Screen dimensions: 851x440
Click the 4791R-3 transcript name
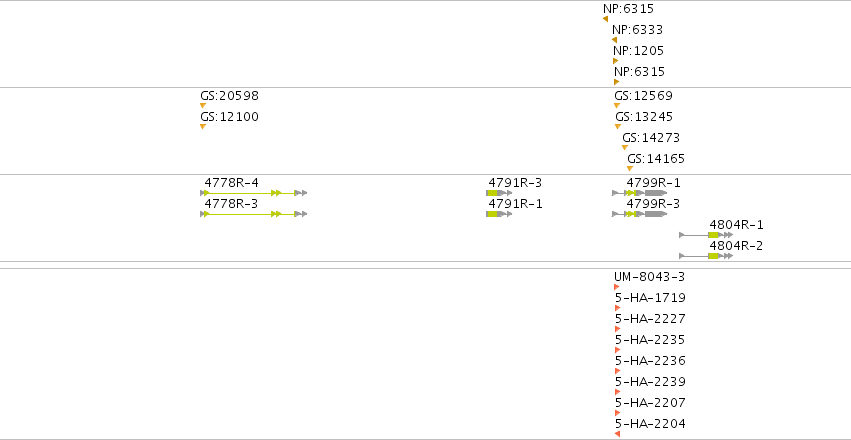pyautogui.click(x=515, y=183)
